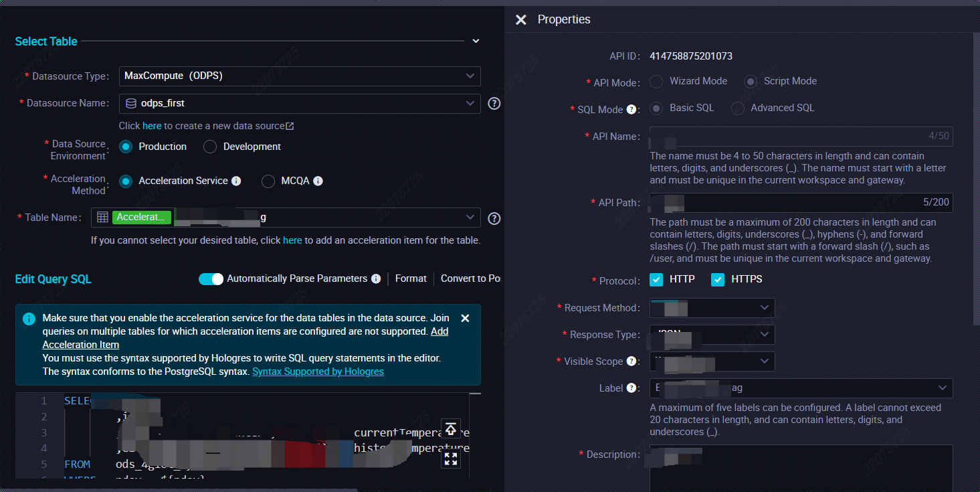Image resolution: width=980 pixels, height=492 pixels.
Task: Click FROM keyword in SQL editor
Action: click(x=77, y=464)
